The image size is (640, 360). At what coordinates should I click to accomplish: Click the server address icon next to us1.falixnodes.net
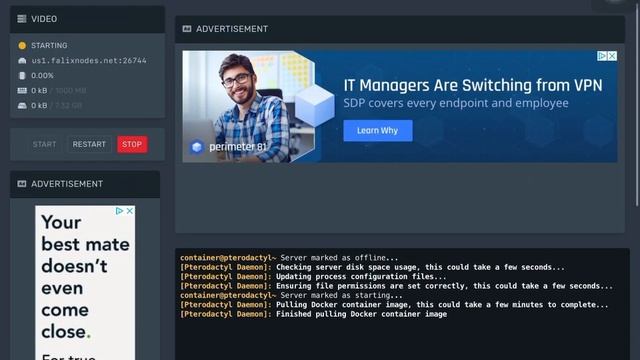22,60
